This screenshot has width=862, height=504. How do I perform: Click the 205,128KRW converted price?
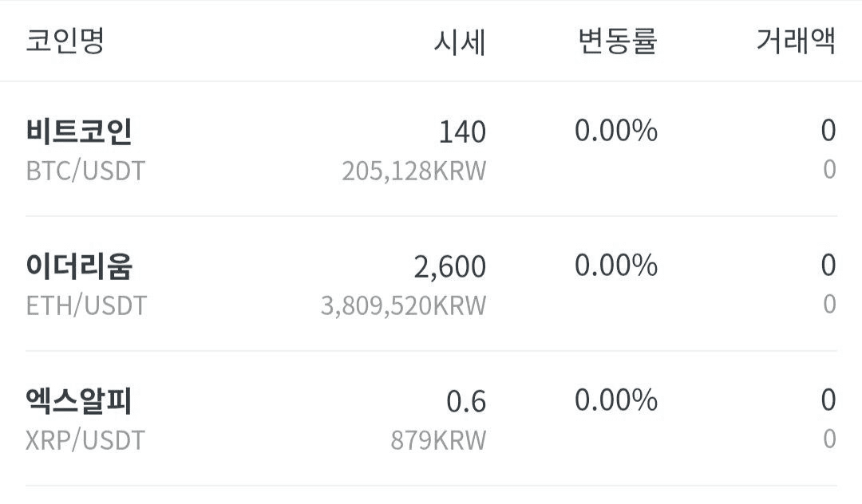413,171
